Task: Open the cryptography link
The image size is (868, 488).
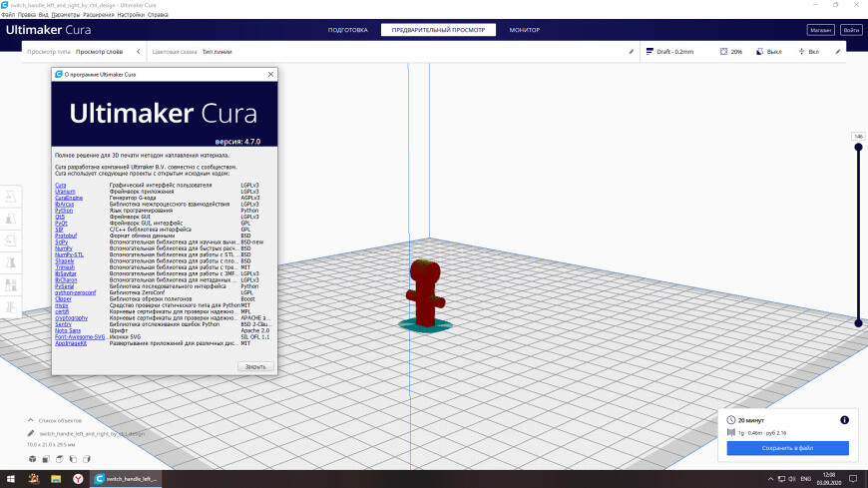Action: tap(72, 318)
